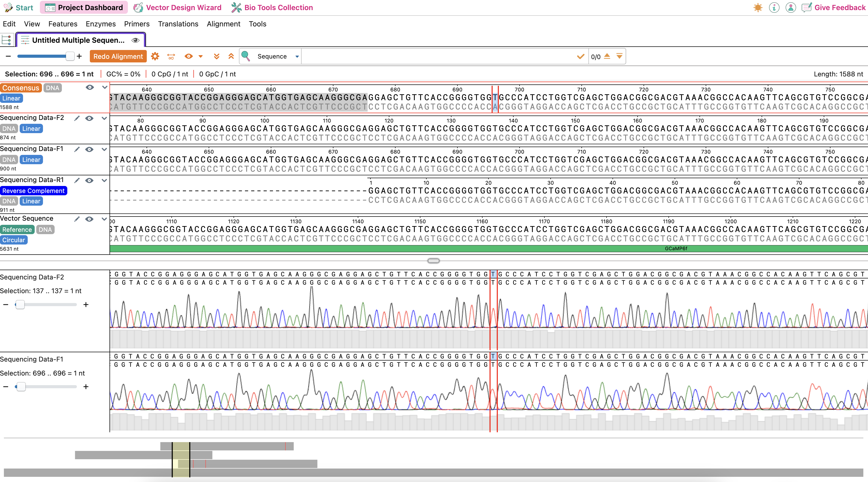Toggle visibility of Sequencing Data-R1
868x482 pixels.
point(89,180)
